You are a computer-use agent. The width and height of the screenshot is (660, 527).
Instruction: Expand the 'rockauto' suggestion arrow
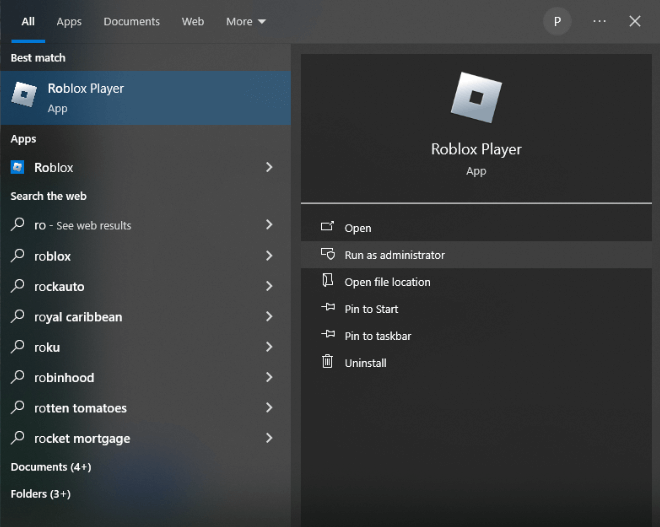269,286
